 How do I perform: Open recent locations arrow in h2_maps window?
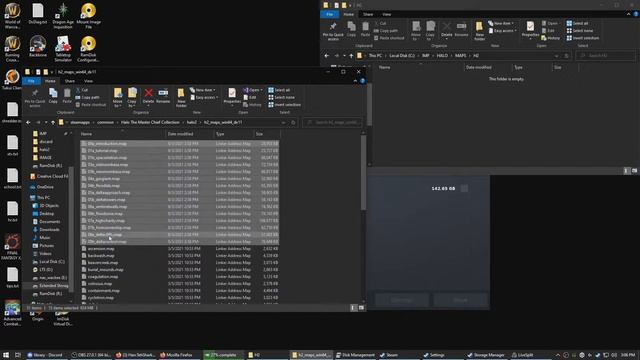pyautogui.click(x=46, y=122)
